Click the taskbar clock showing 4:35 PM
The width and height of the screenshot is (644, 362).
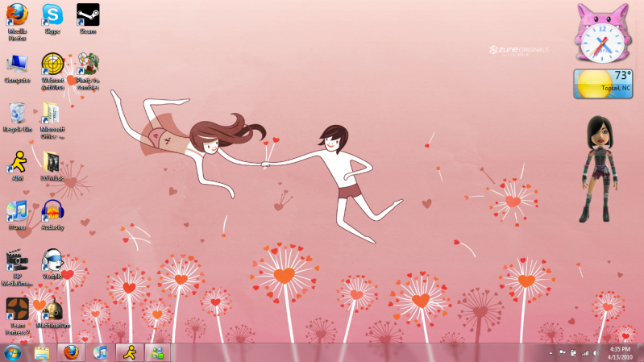[x=620, y=352]
